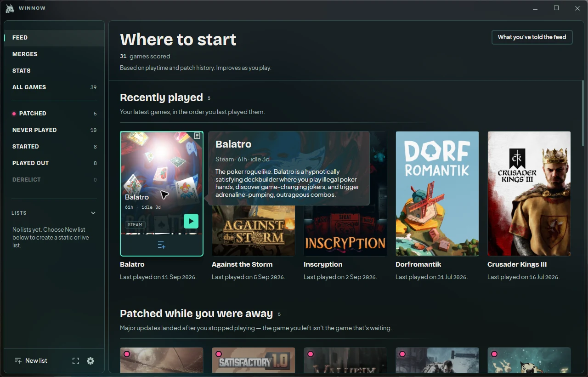Click the Patched while you were away heading

(196, 314)
